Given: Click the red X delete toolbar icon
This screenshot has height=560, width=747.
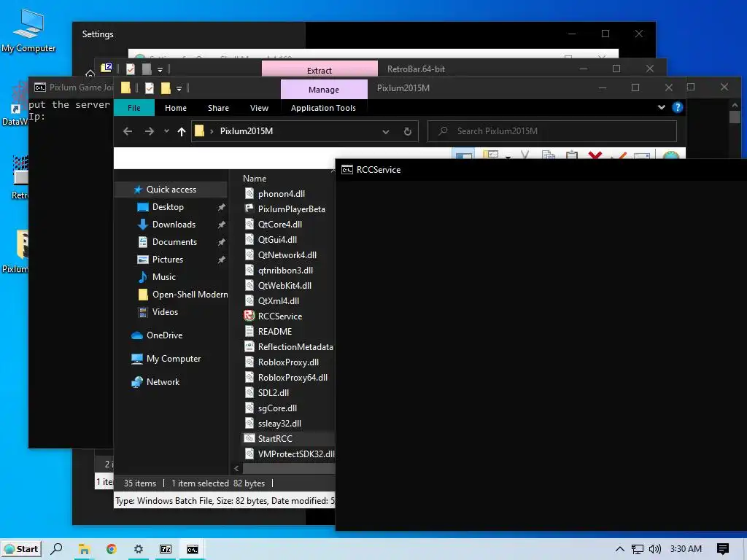Looking at the screenshot, I should click(x=595, y=155).
